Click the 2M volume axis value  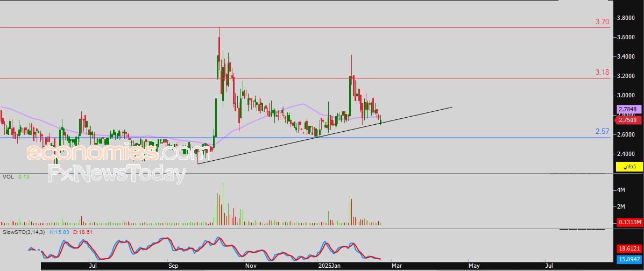[x=621, y=206]
